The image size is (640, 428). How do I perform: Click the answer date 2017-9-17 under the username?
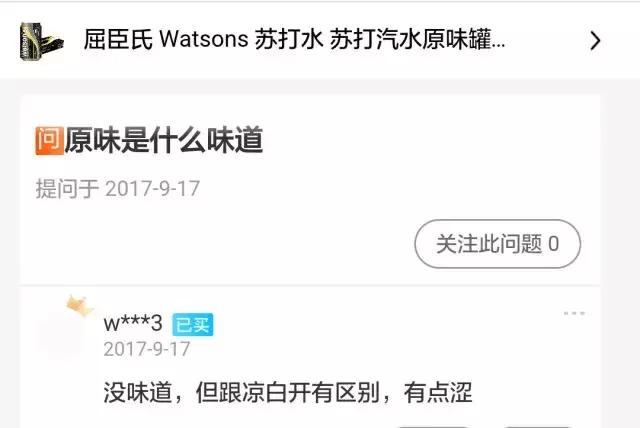coord(147,349)
